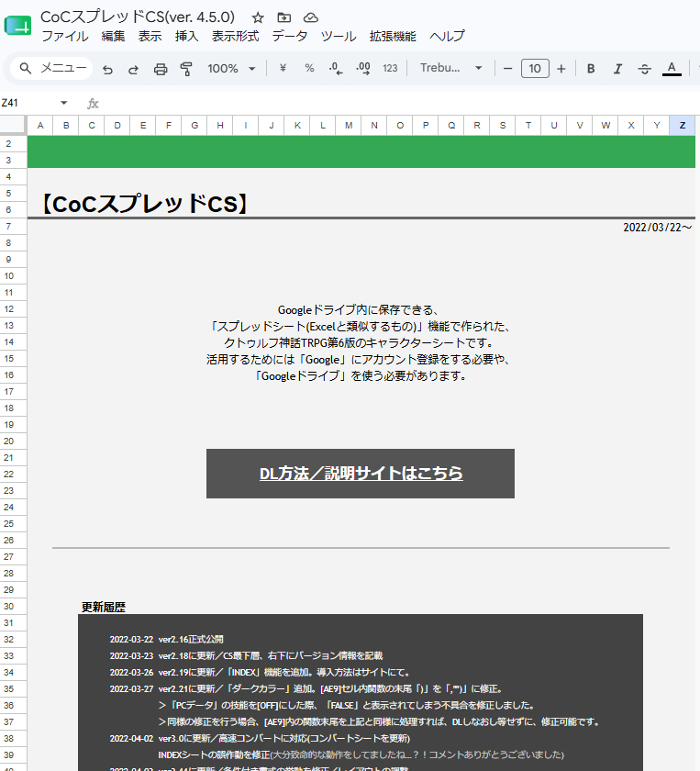Open the Trebuchet font family dropdown
Viewport: 700px width, 771px height.
[450, 68]
